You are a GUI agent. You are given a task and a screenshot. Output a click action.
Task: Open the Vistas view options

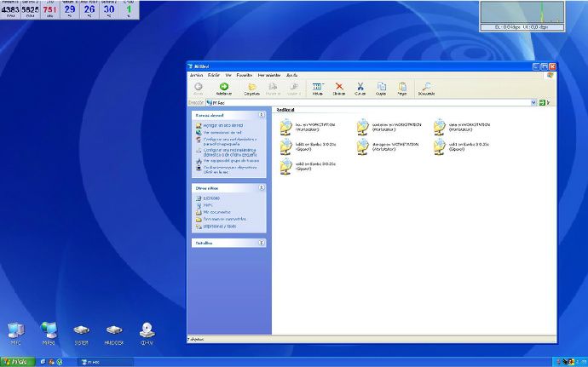coord(318,89)
